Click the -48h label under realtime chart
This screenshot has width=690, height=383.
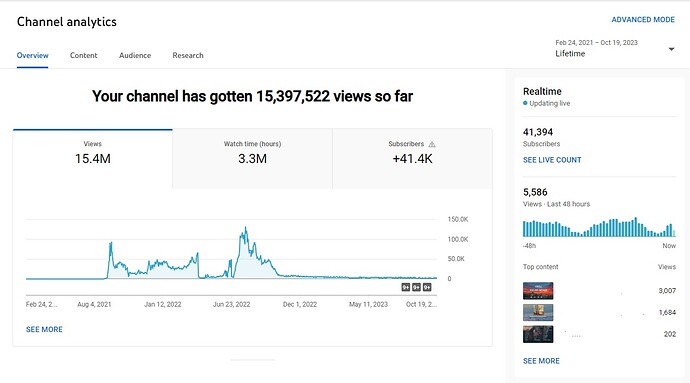pyautogui.click(x=529, y=246)
